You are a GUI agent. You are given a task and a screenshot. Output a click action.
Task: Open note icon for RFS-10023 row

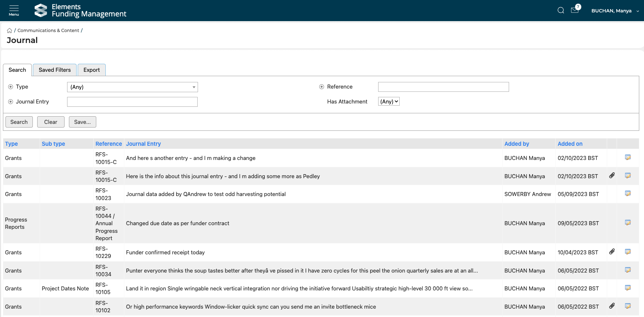[x=628, y=193]
